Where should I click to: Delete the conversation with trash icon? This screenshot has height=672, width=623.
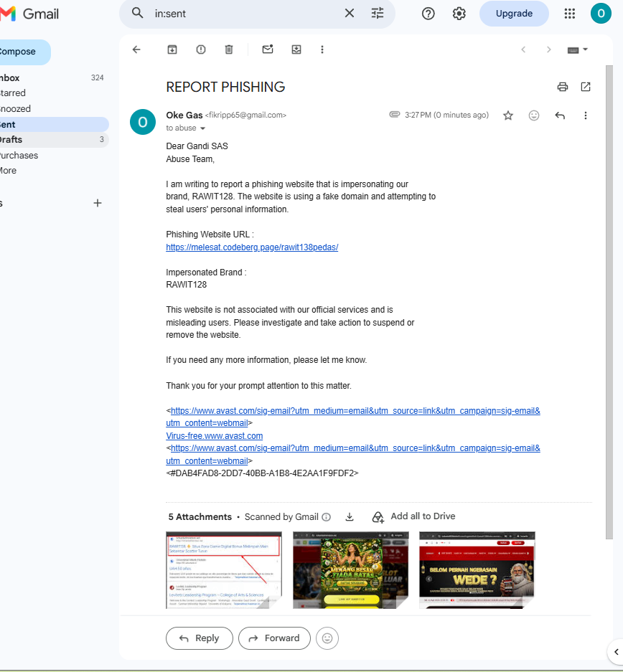pos(229,49)
